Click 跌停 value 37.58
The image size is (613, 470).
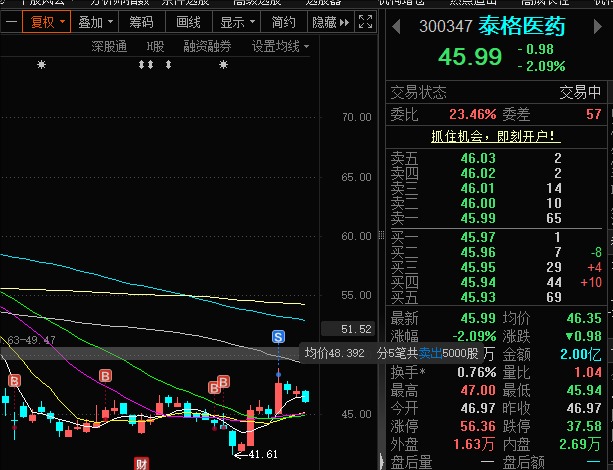point(584,426)
